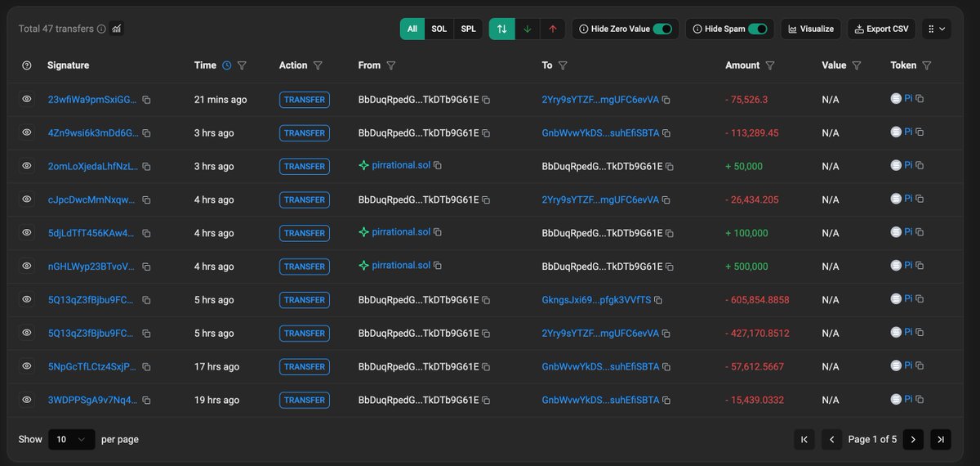Click the eye icon on the 5djLdTfT456KAw4 row
Viewport: 980px width, 466px height.
[27, 233]
